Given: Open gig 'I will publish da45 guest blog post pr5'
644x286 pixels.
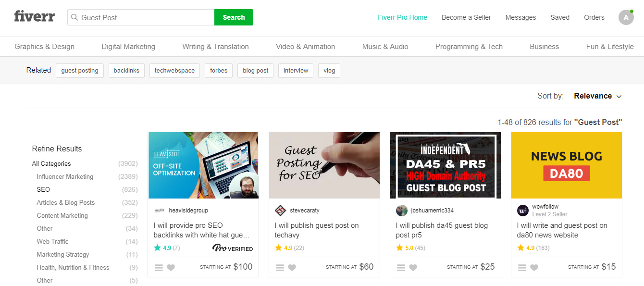Looking at the screenshot, I should pyautogui.click(x=442, y=230).
